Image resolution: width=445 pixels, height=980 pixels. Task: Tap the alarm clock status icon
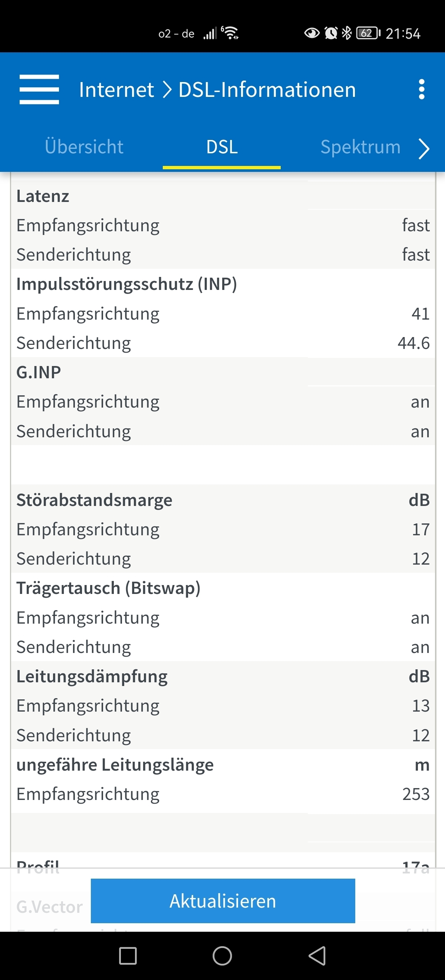point(331,33)
